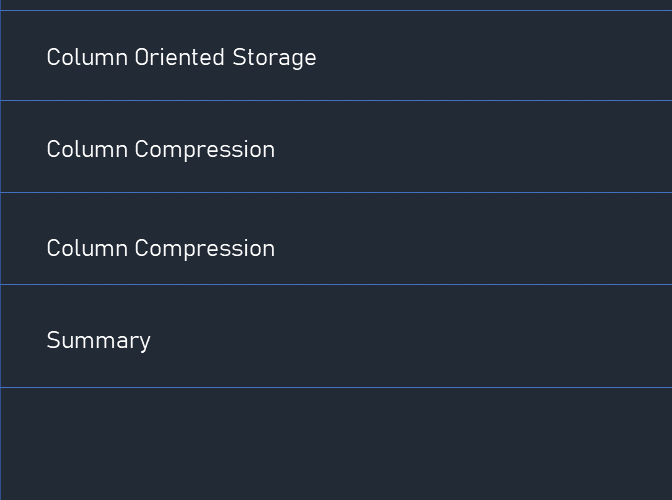Click the "Column Oriented Storage" text label

point(181,58)
